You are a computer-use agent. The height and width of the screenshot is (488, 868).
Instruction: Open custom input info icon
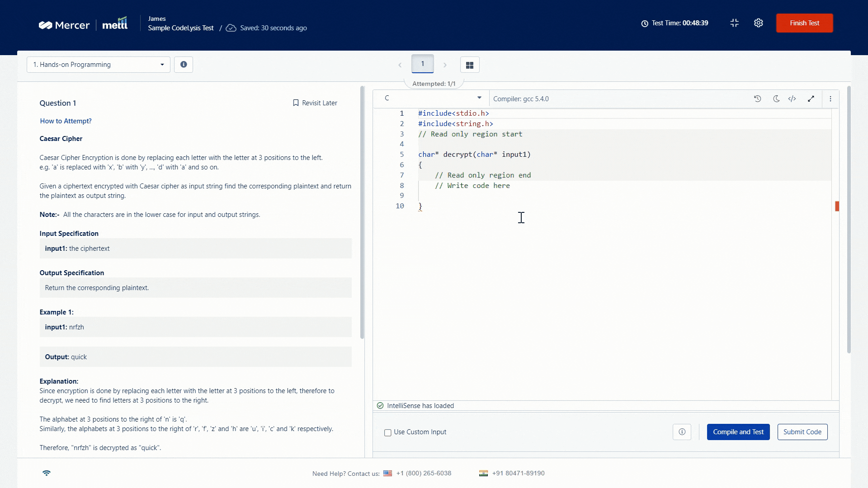click(682, 432)
